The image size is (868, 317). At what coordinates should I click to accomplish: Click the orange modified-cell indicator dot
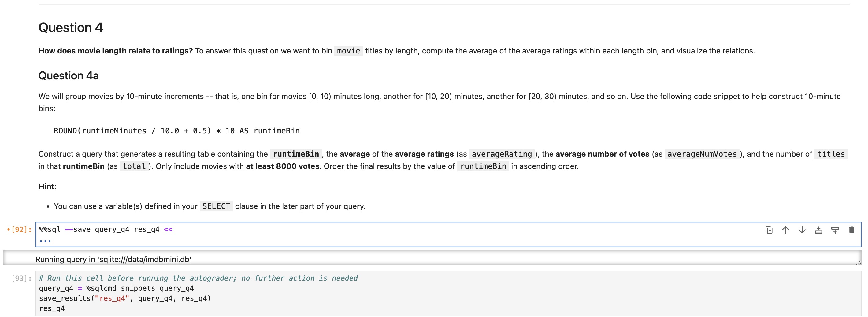(8, 229)
